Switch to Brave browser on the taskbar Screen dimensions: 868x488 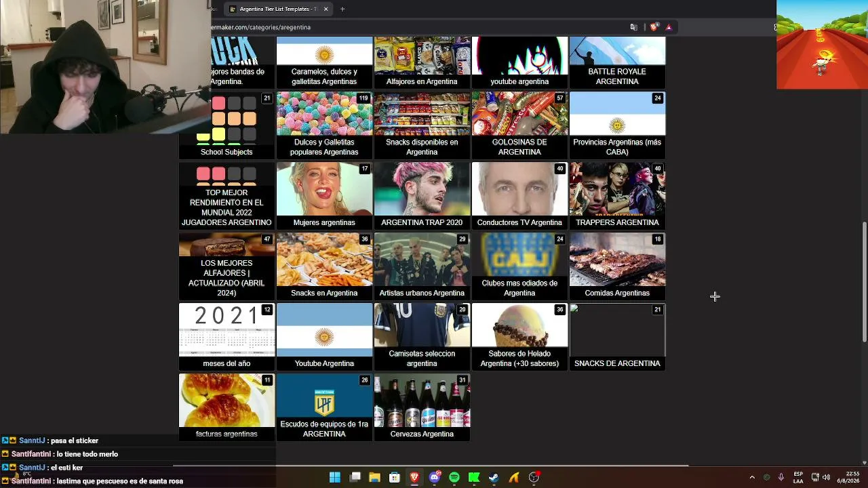[x=414, y=477]
